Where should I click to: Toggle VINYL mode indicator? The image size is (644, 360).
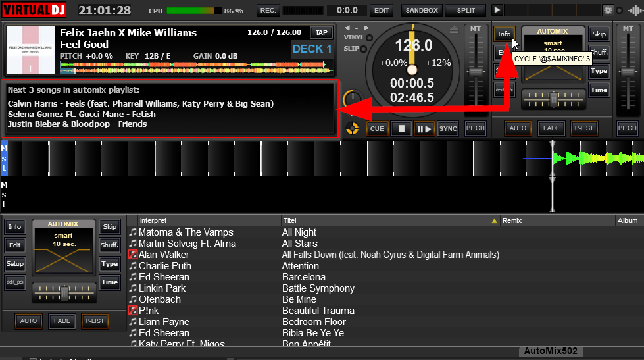(x=369, y=38)
